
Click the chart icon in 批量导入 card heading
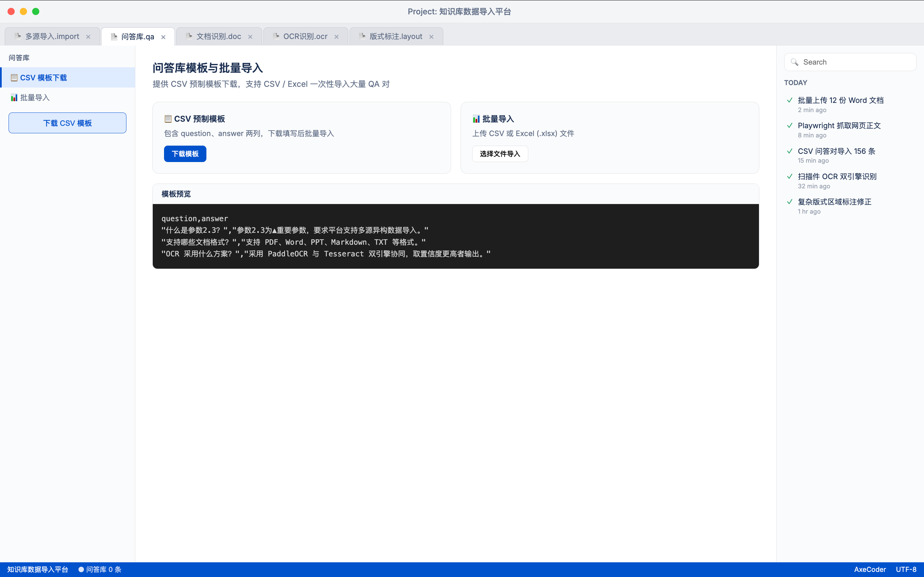click(x=476, y=119)
